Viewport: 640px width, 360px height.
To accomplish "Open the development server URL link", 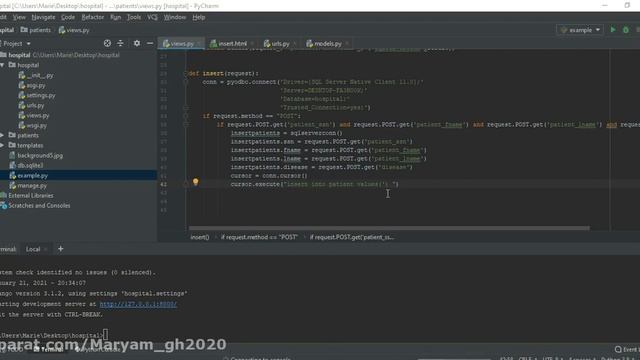I will pos(138,304).
